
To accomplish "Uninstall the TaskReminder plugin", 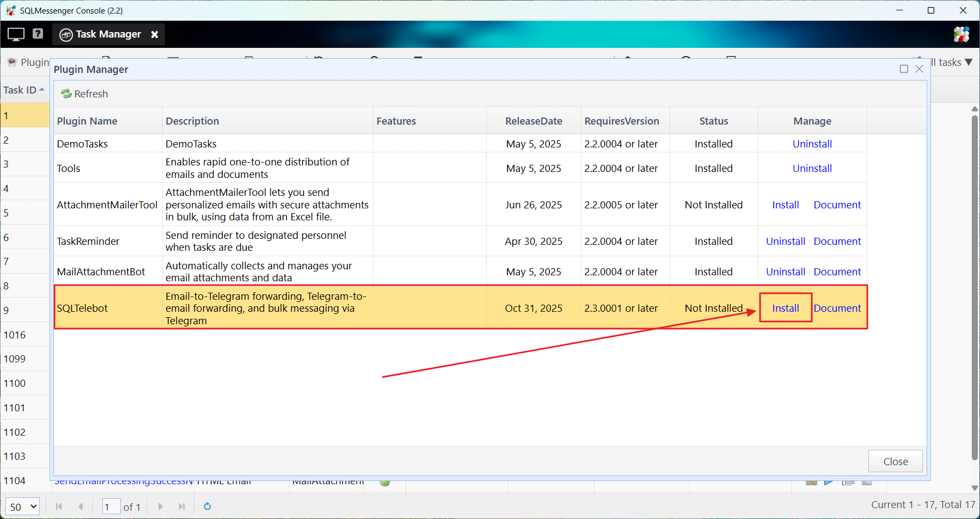I will [x=785, y=242].
